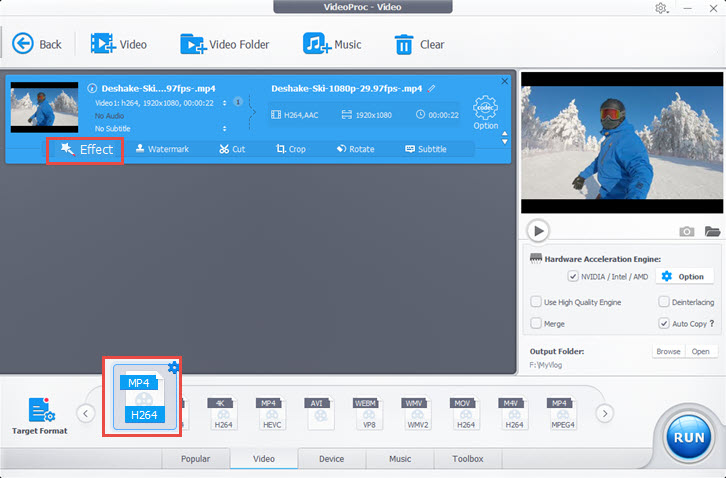Disable the Auto Copy checkbox

(x=664, y=324)
